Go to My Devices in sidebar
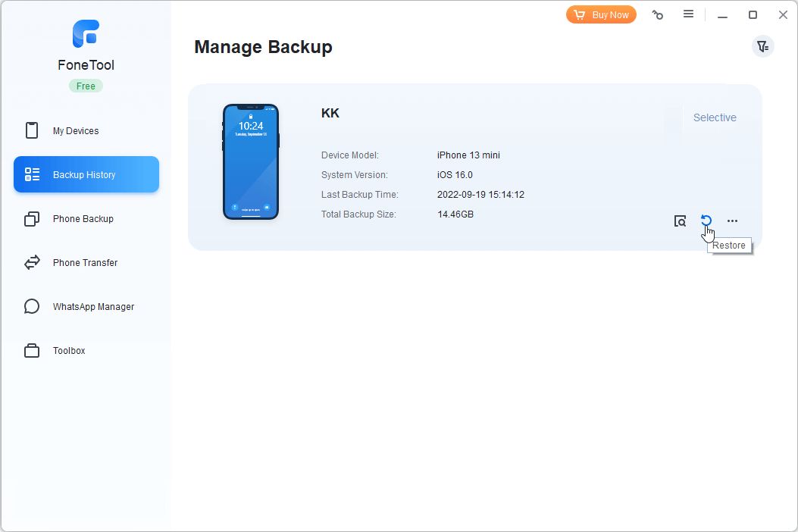The width and height of the screenshot is (798, 532). [x=76, y=131]
